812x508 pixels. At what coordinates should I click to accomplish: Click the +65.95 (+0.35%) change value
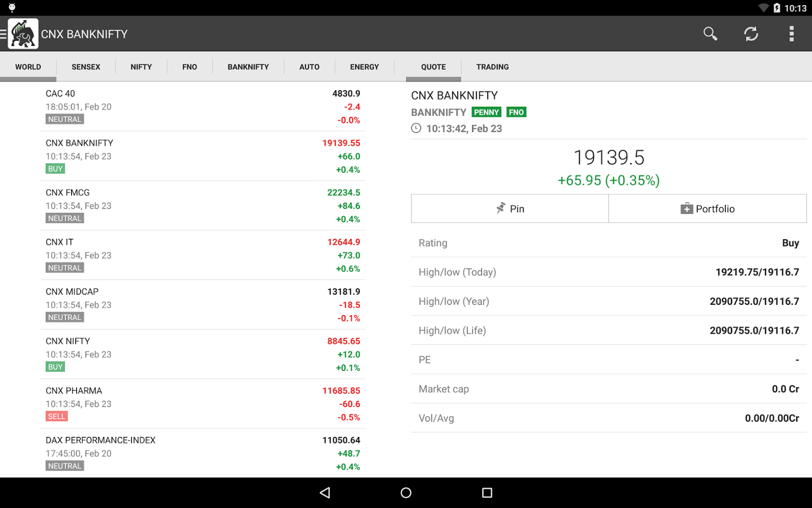609,181
